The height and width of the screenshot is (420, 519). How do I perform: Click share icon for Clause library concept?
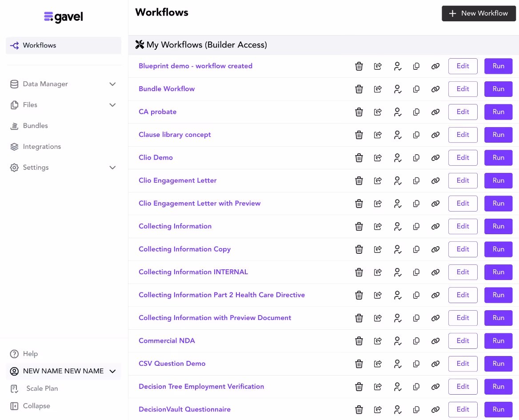coord(378,135)
